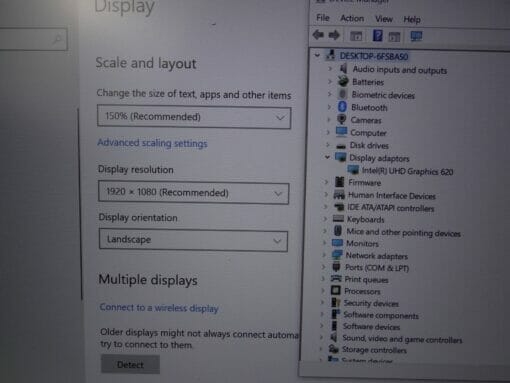
Task: Select the DESKTOP-6FSBAS0 computer node
Action: coord(374,56)
